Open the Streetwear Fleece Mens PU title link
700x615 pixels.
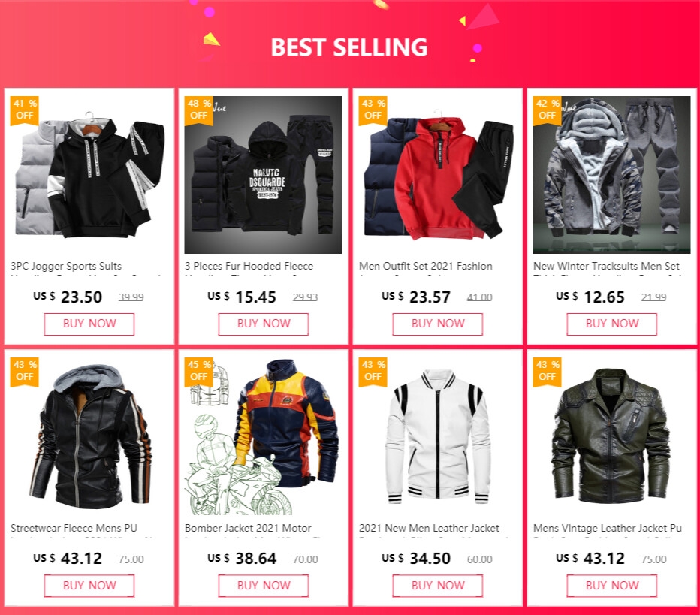point(74,529)
